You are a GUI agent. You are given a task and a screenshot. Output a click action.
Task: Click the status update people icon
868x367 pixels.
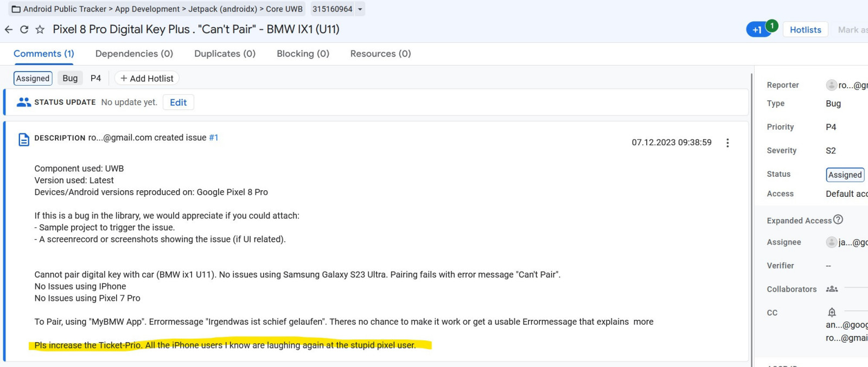click(24, 102)
